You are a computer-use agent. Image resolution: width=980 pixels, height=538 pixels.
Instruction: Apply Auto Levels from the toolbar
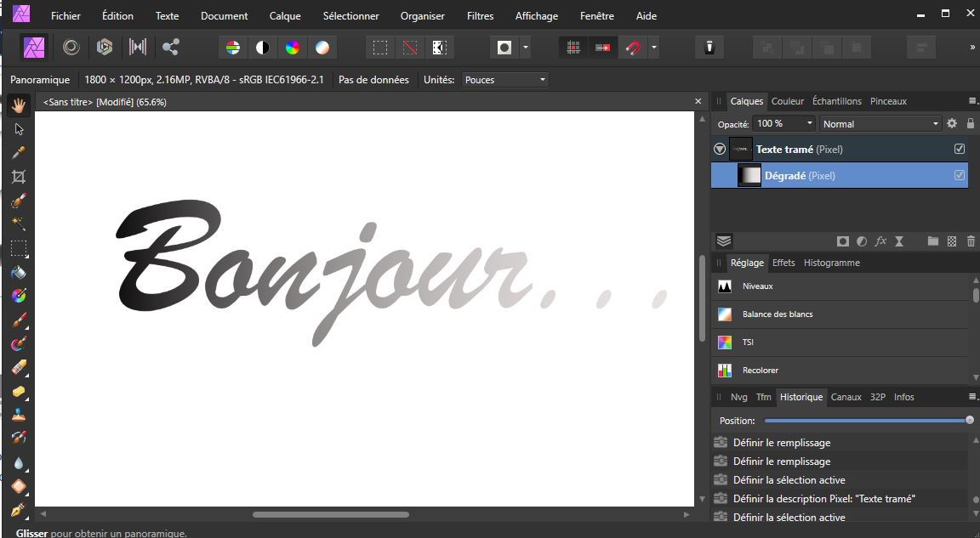point(233,48)
